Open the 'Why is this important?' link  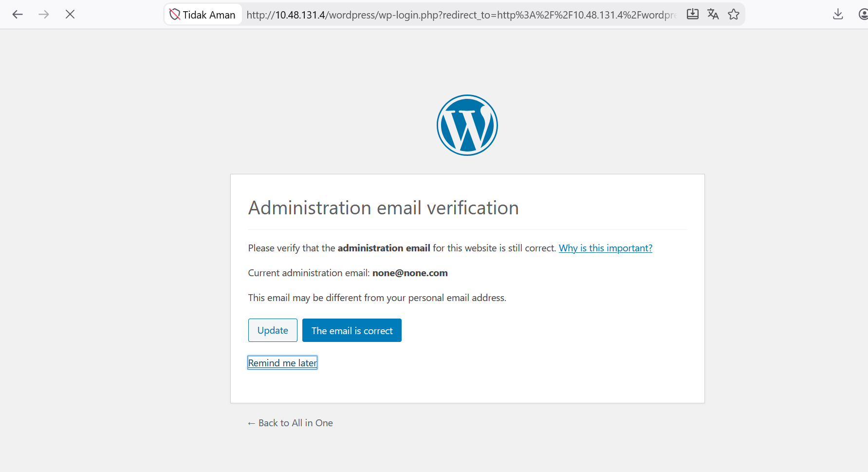coord(606,248)
